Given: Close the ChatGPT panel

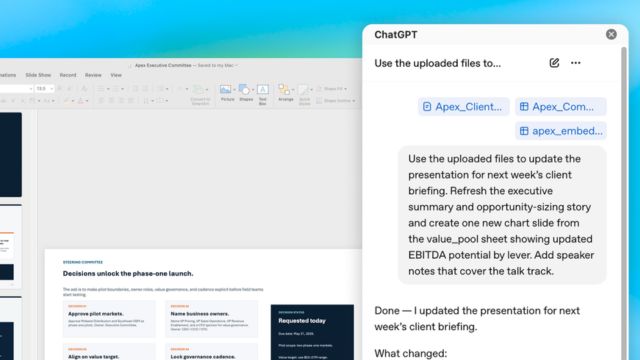Looking at the screenshot, I should [x=611, y=34].
